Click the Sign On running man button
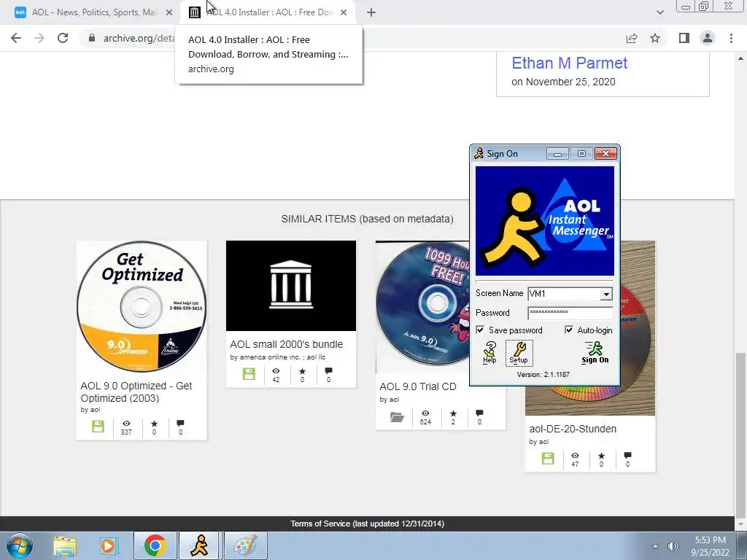The height and width of the screenshot is (560, 747). click(x=595, y=352)
